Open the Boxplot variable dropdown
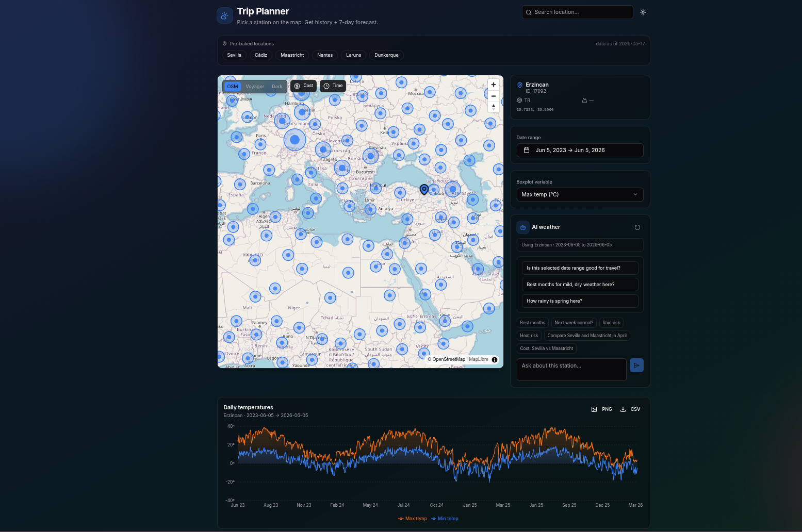 (x=580, y=194)
